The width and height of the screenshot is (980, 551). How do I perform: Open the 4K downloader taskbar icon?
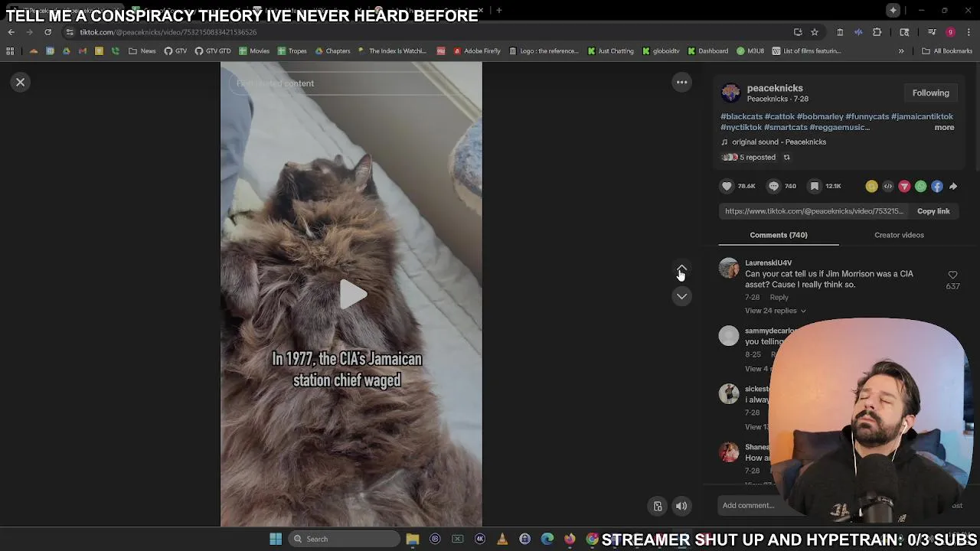[480, 539]
